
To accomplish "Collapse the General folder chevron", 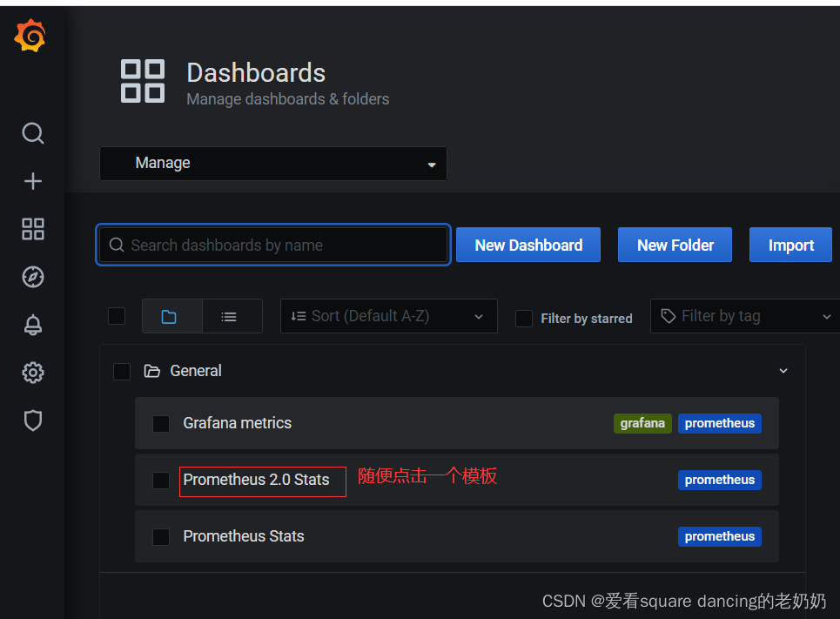I will pyautogui.click(x=783, y=371).
